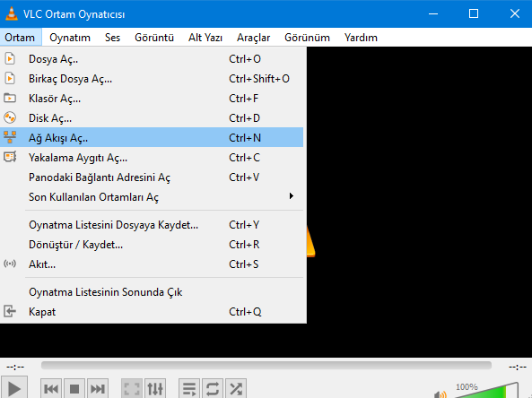Click the elapsed time label
The width and height of the screenshot is (532, 398).
click(x=15, y=367)
